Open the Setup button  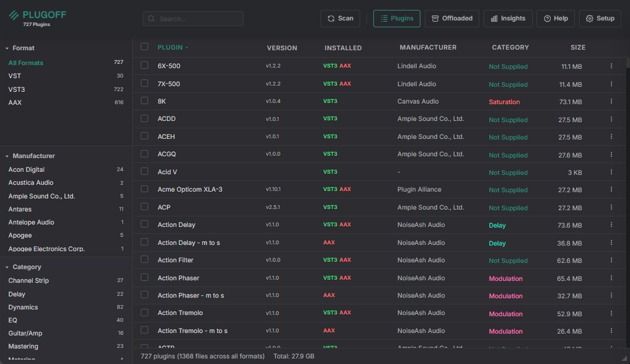(x=600, y=19)
